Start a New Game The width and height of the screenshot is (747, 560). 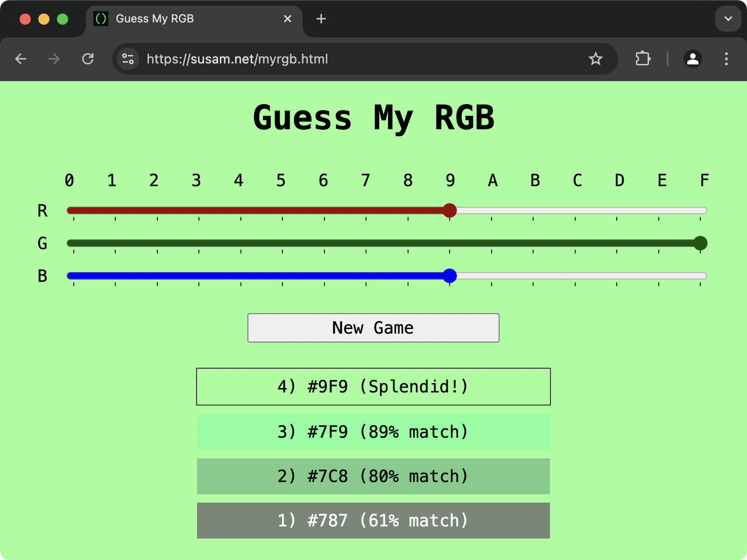[x=373, y=328]
